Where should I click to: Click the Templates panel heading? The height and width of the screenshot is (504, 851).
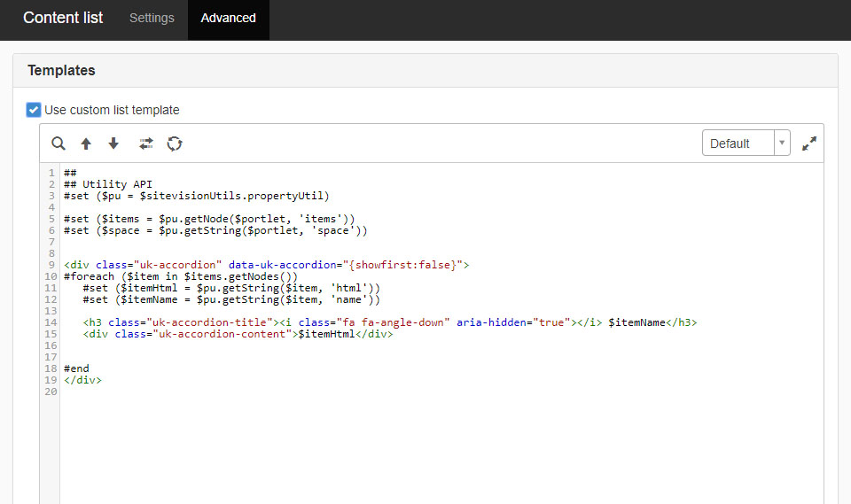click(x=61, y=70)
